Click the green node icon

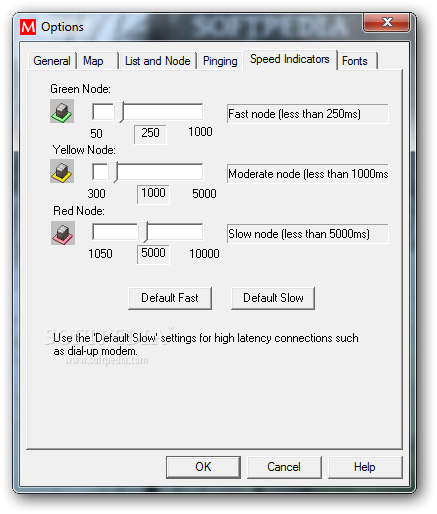coord(62,111)
